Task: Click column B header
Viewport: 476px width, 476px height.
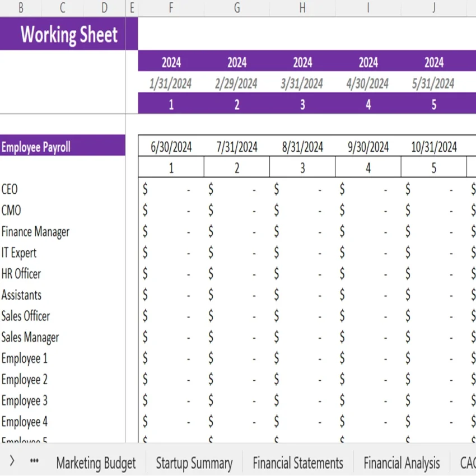Action: point(21,8)
